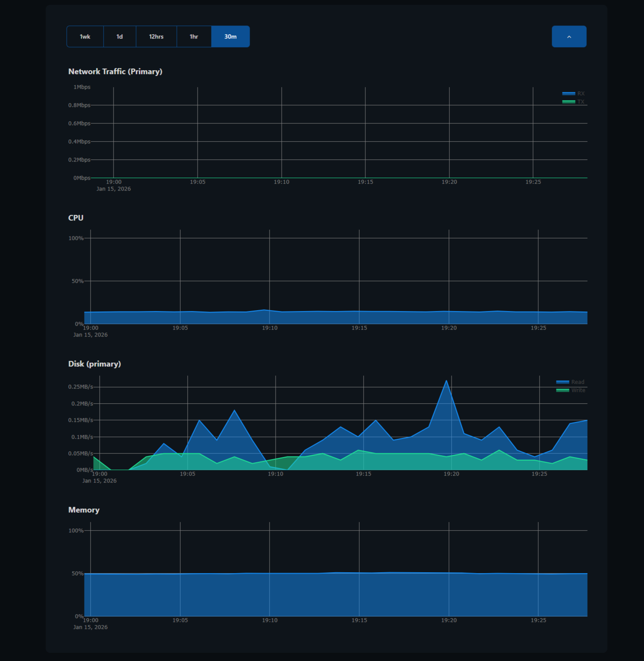Select the 1d time range
The height and width of the screenshot is (661, 644).
point(120,37)
